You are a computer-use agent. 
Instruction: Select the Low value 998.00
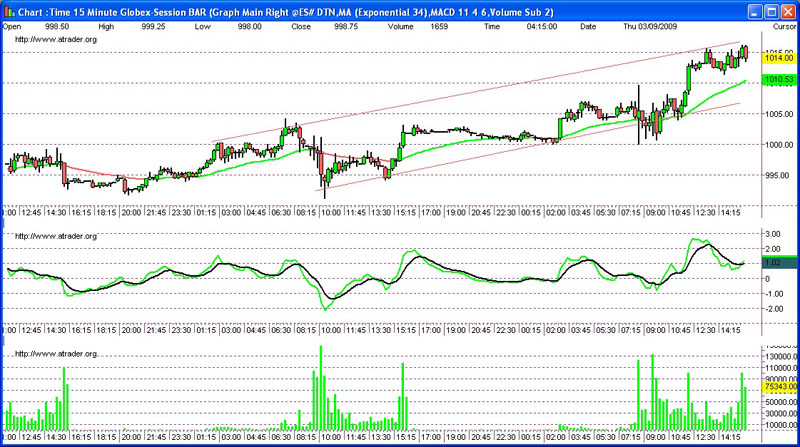(249, 27)
